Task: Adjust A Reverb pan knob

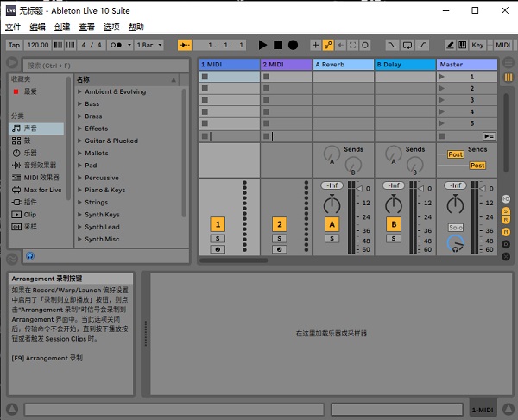Action: [332, 205]
